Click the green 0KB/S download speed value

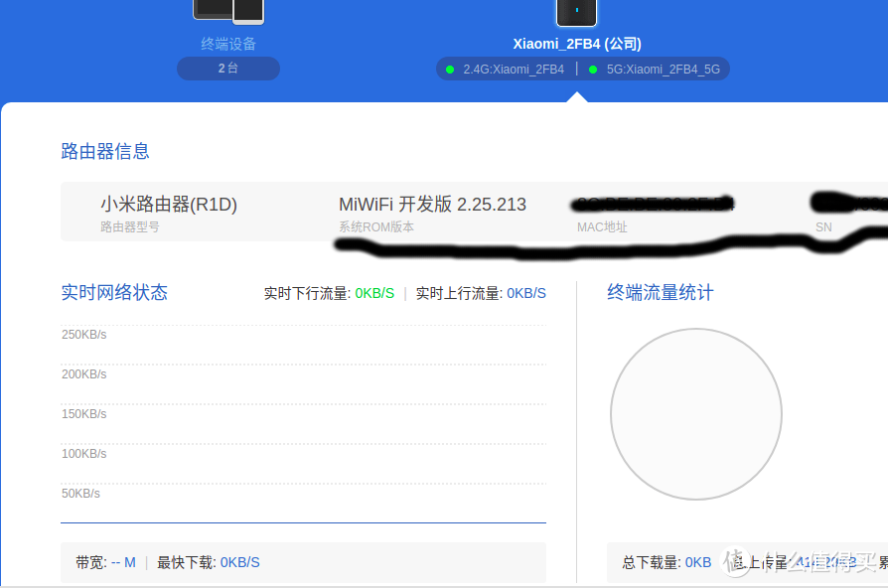[x=374, y=293]
